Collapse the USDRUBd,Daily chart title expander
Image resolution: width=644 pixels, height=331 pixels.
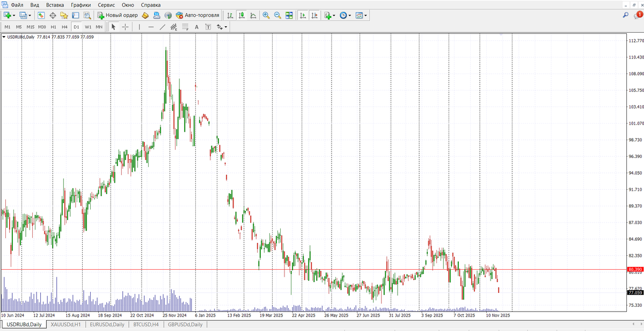click(x=3, y=38)
